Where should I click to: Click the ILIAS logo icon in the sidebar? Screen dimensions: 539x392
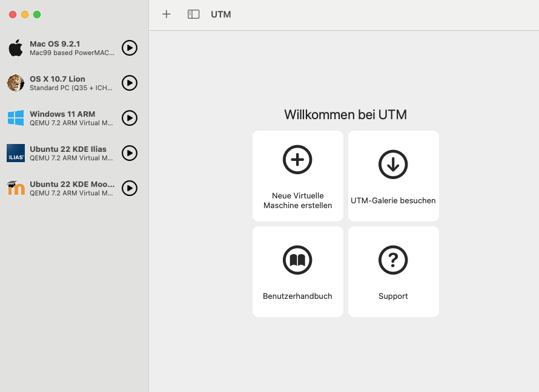coord(16,153)
